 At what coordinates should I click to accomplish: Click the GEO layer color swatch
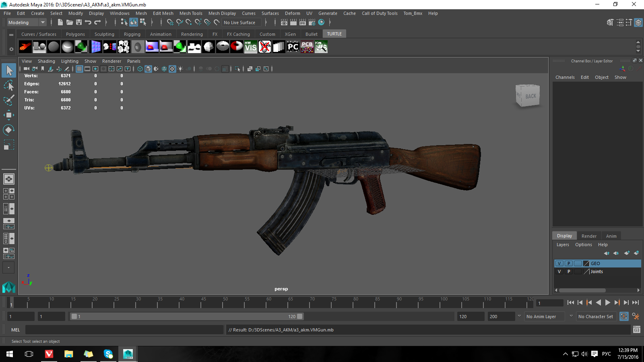(x=586, y=263)
